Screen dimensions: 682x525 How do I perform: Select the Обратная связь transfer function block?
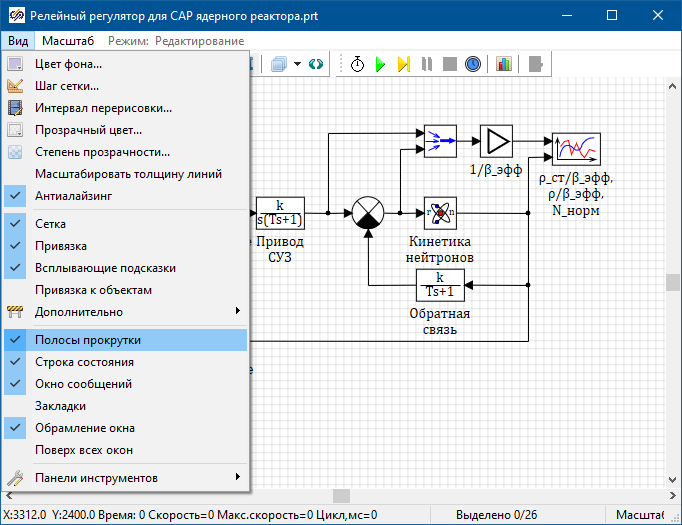click(440, 285)
